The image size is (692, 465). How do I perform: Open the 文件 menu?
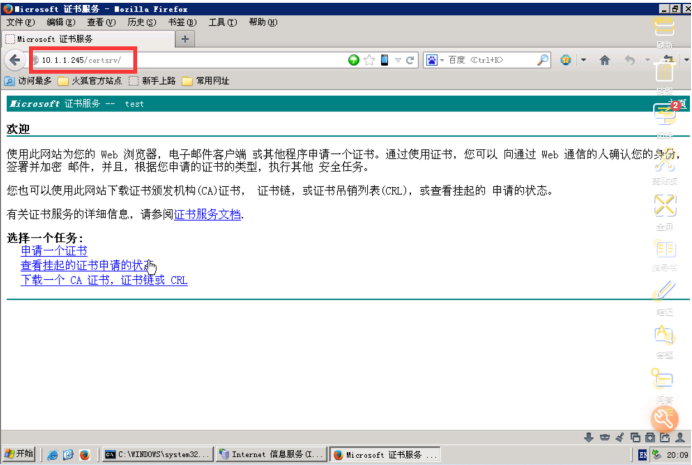pos(20,22)
